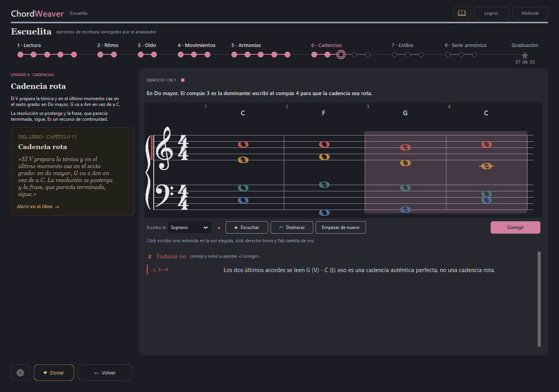Jump to unit 3 · Oído

[x=147, y=45]
